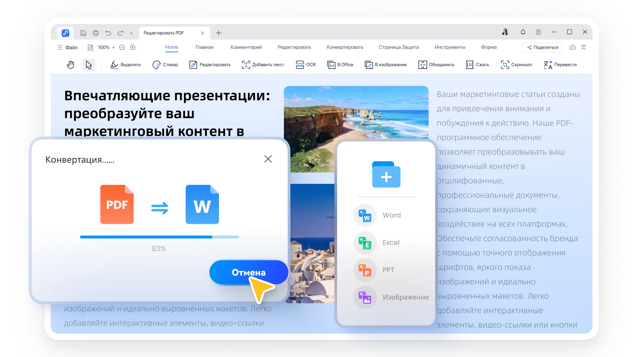Viewport: 644px width, 357px height.
Task: Open the Стикер sticker tool
Action: (x=165, y=65)
